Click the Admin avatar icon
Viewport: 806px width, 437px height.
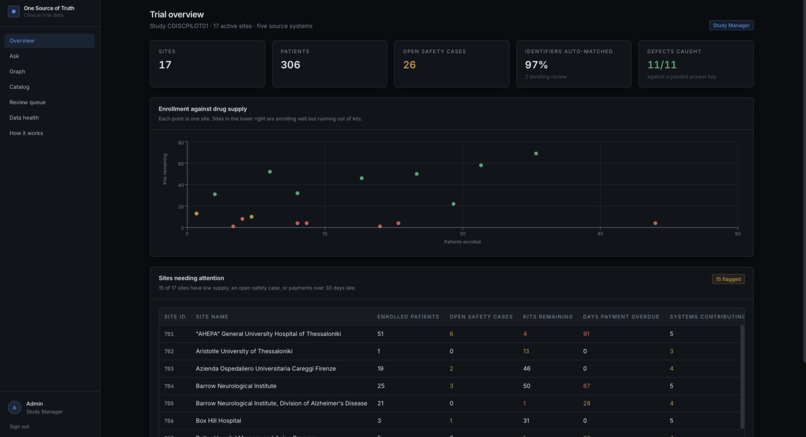pyautogui.click(x=14, y=407)
